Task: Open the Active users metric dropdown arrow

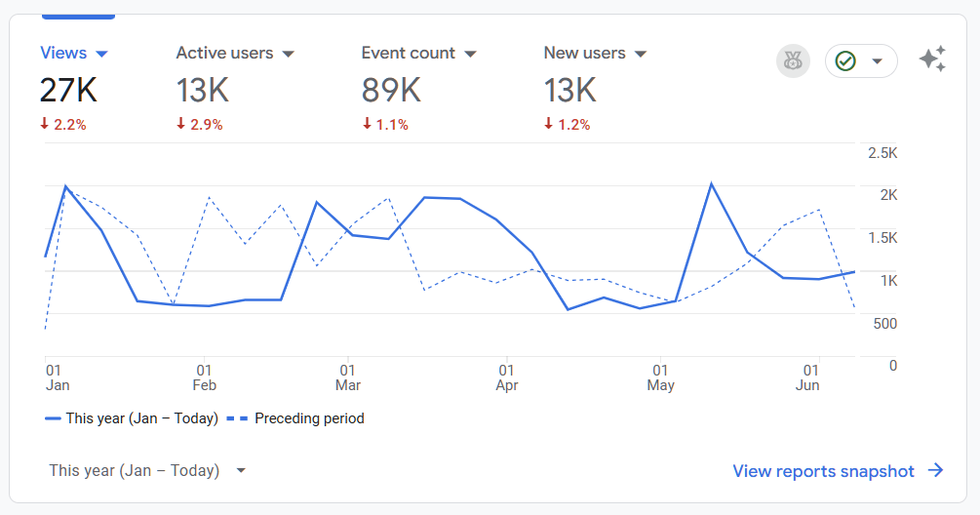Action: (x=288, y=54)
